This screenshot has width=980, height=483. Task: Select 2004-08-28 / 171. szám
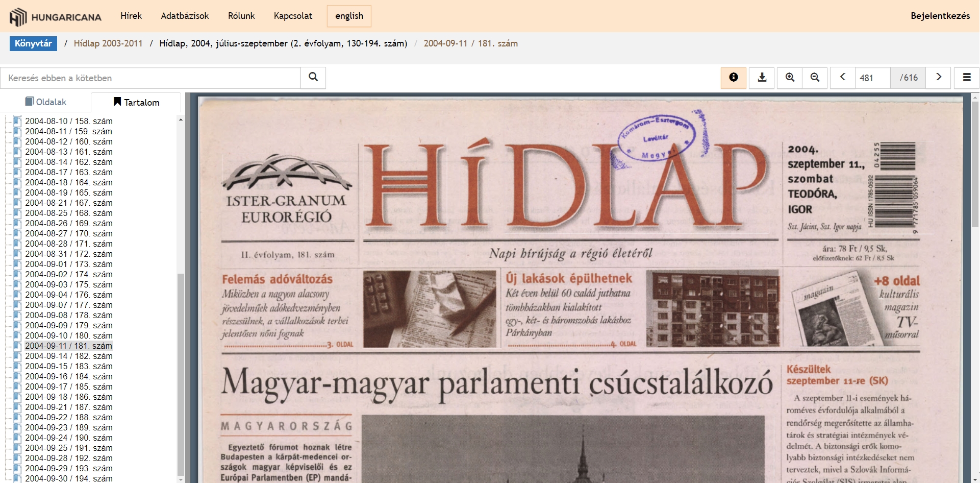(69, 244)
